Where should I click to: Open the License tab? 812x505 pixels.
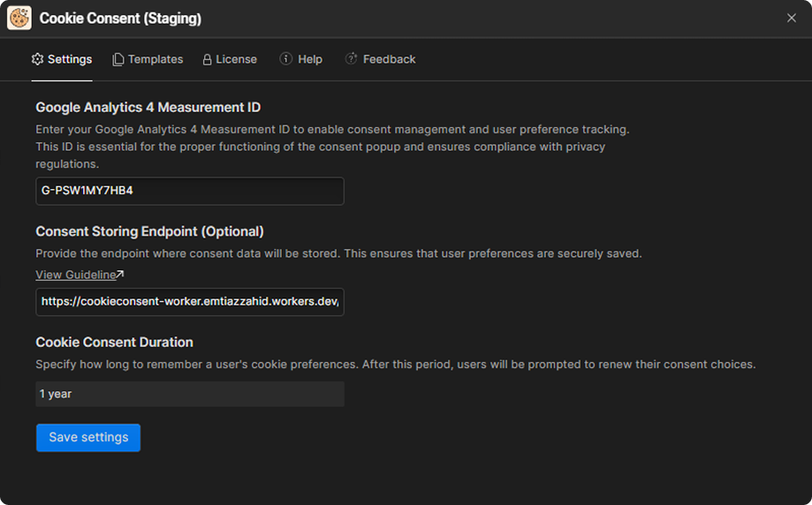(x=230, y=59)
